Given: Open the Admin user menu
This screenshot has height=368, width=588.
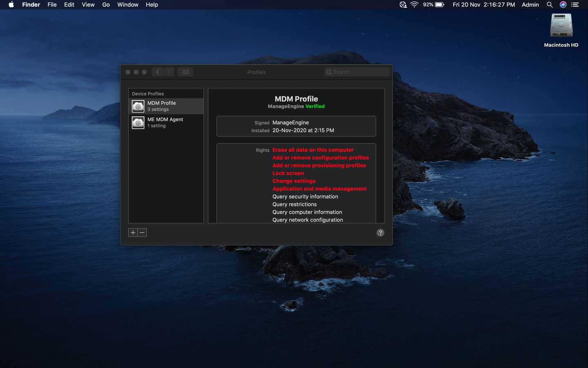Looking at the screenshot, I should tap(530, 5).
